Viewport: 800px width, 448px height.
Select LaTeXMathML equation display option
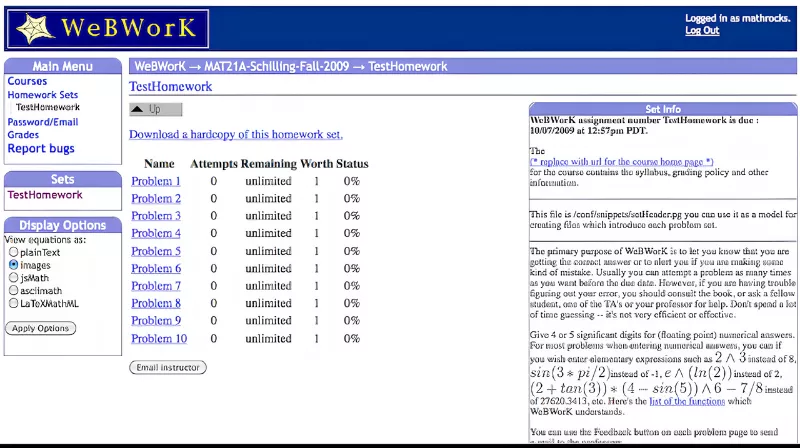pos(13,303)
